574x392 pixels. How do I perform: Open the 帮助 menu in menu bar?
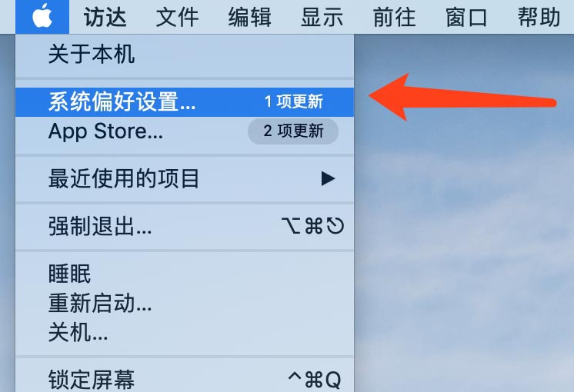[x=539, y=17]
